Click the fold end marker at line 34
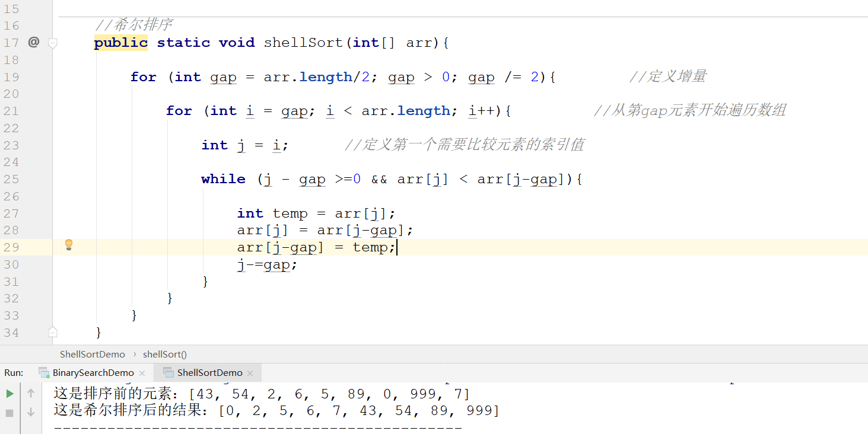Image resolution: width=868 pixels, height=434 pixels. 53,331
